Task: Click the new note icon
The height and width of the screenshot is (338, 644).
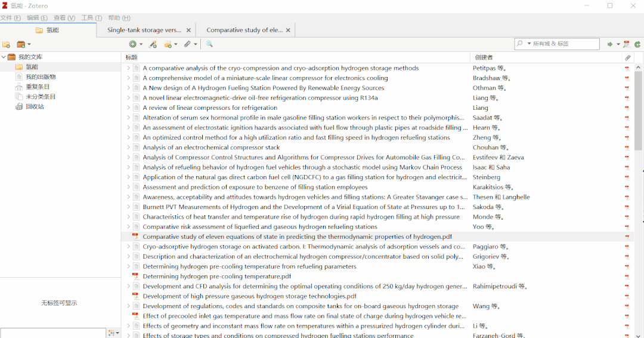Action: coord(168,44)
